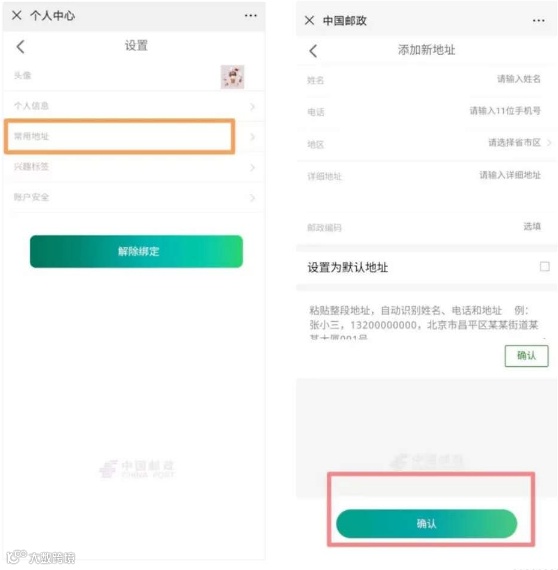Click the small outlined 确认 button
The width and height of the screenshot is (558, 570).
[526, 356]
